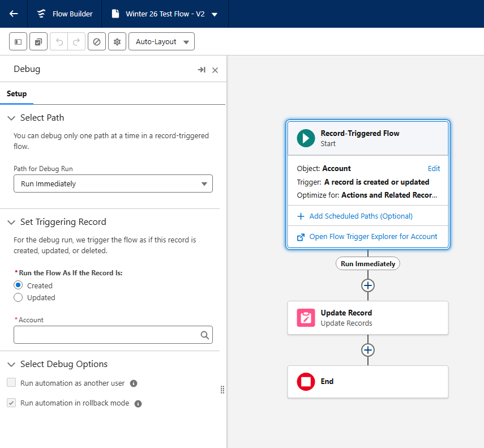Click the pink Update Records icon
Viewport: 484px width, 448px height.
pos(306,318)
